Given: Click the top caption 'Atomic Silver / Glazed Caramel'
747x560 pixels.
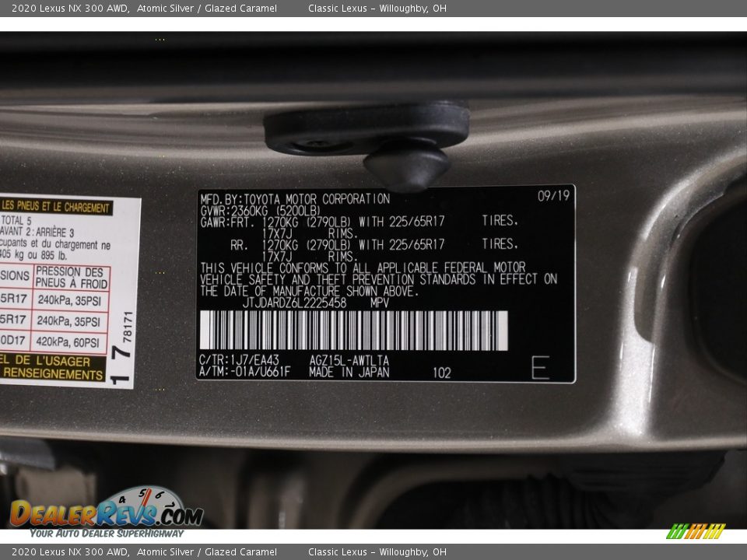Looking at the screenshot, I should tap(207, 8).
